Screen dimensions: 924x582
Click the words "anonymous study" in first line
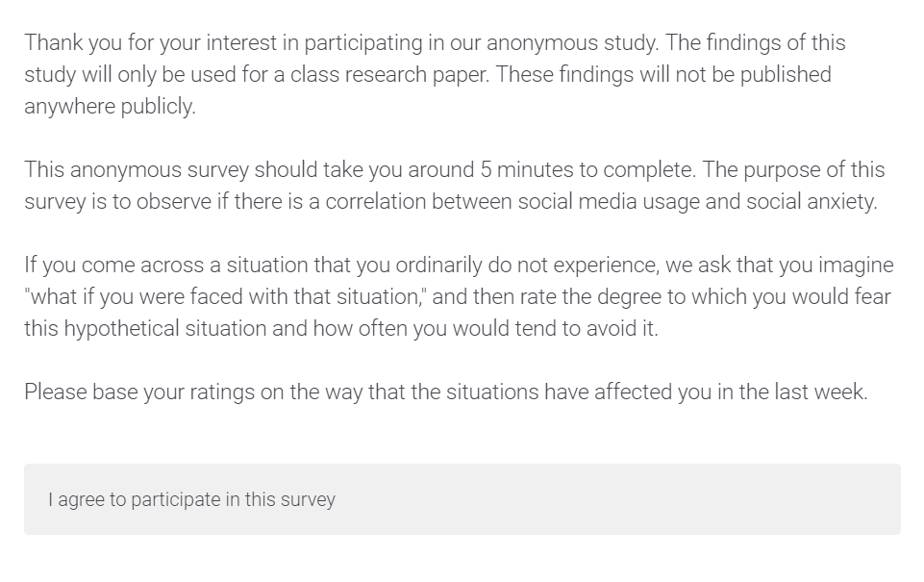click(571, 43)
